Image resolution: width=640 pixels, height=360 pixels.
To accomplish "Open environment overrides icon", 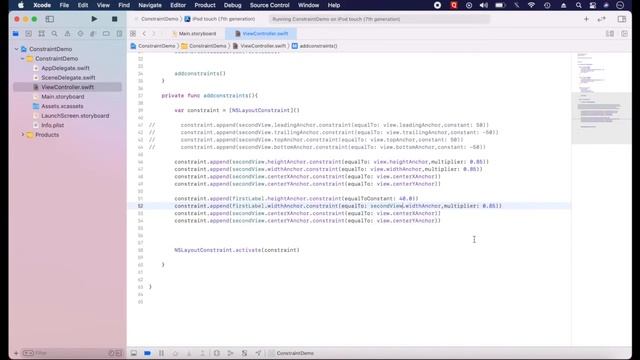I will point(244,353).
